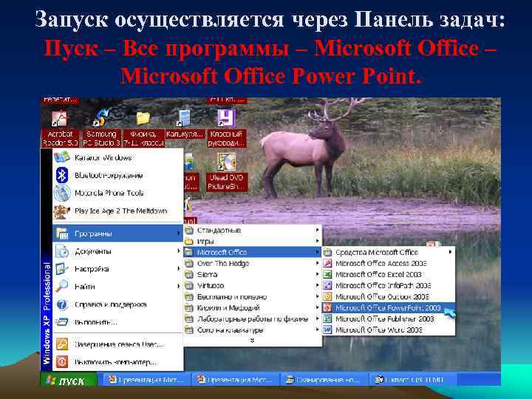This screenshot has width=532, height=399.
Task: Expand the Средства Microsoft Office submenu arrow
Action: point(450,252)
